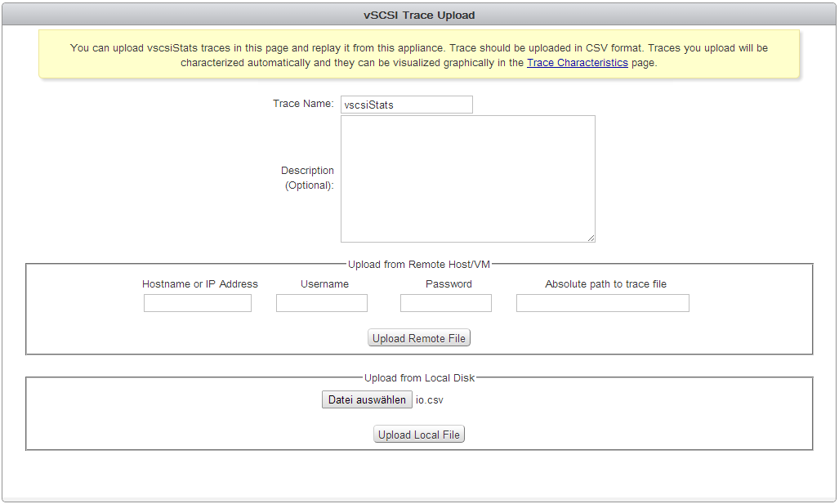Screen dimensions: 839x504
Task: Focus the Description text area
Action: coord(468,179)
